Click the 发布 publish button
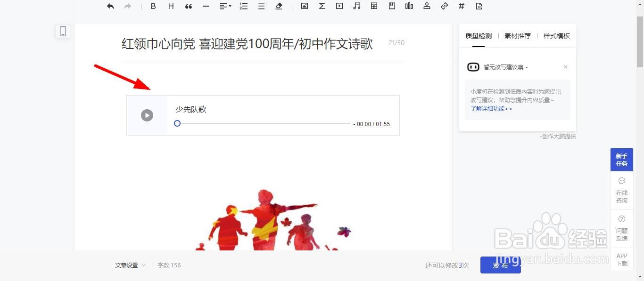644x281 pixels. pos(500,265)
